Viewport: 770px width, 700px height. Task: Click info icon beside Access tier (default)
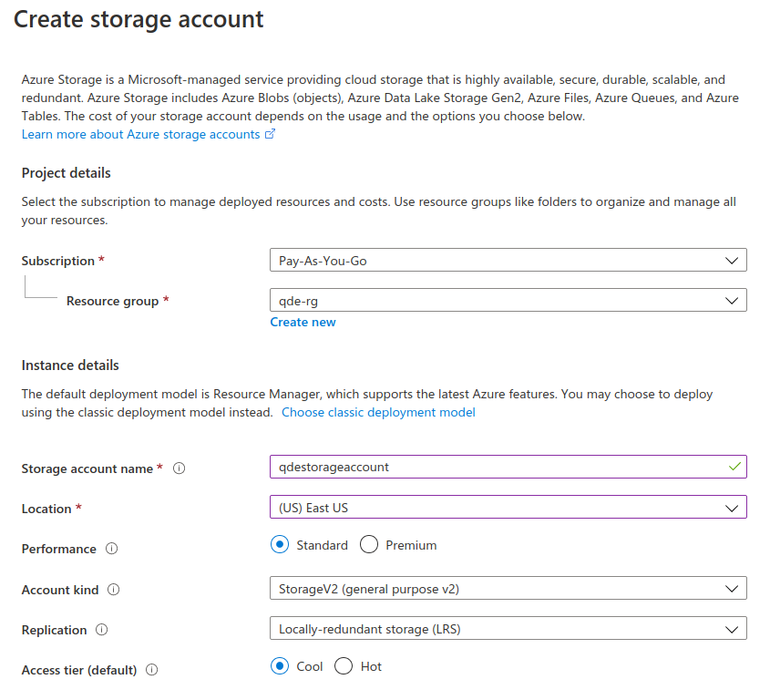(x=152, y=670)
